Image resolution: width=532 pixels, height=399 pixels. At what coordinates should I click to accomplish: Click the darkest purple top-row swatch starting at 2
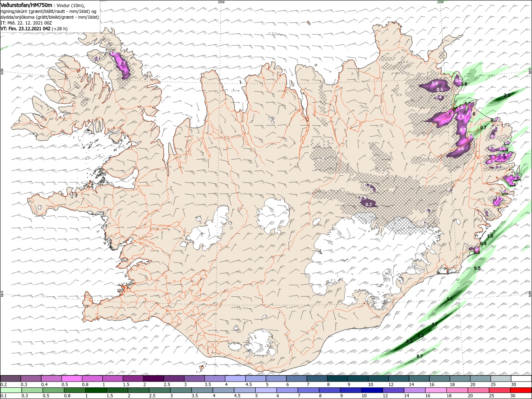[153, 379]
